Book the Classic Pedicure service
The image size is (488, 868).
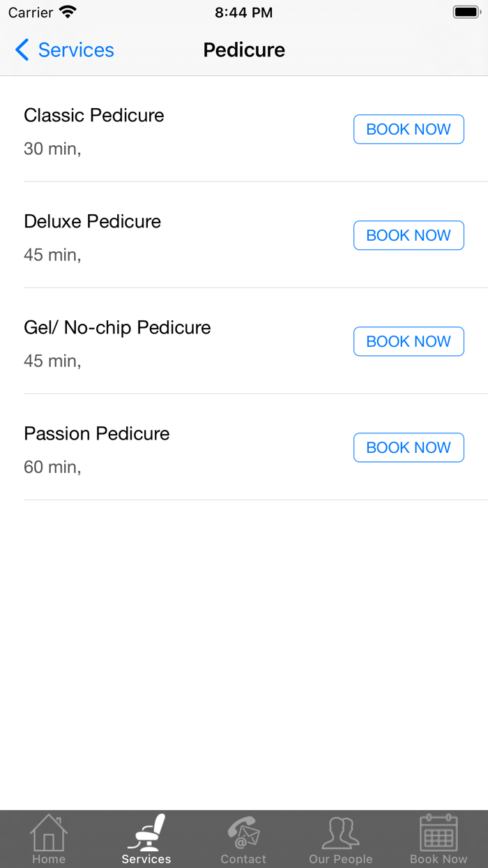(x=409, y=129)
